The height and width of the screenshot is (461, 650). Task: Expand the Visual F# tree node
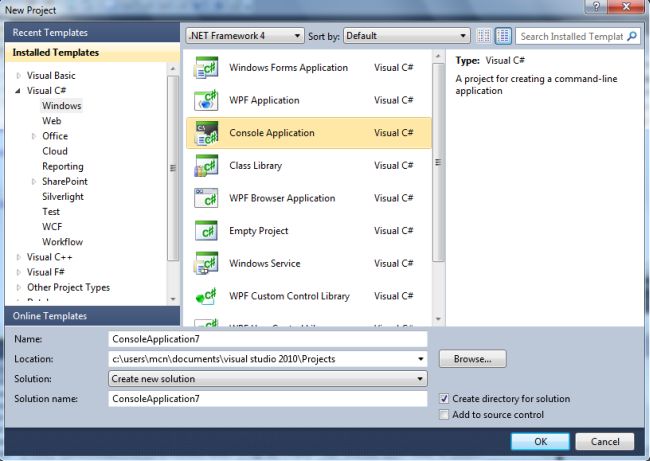19,272
